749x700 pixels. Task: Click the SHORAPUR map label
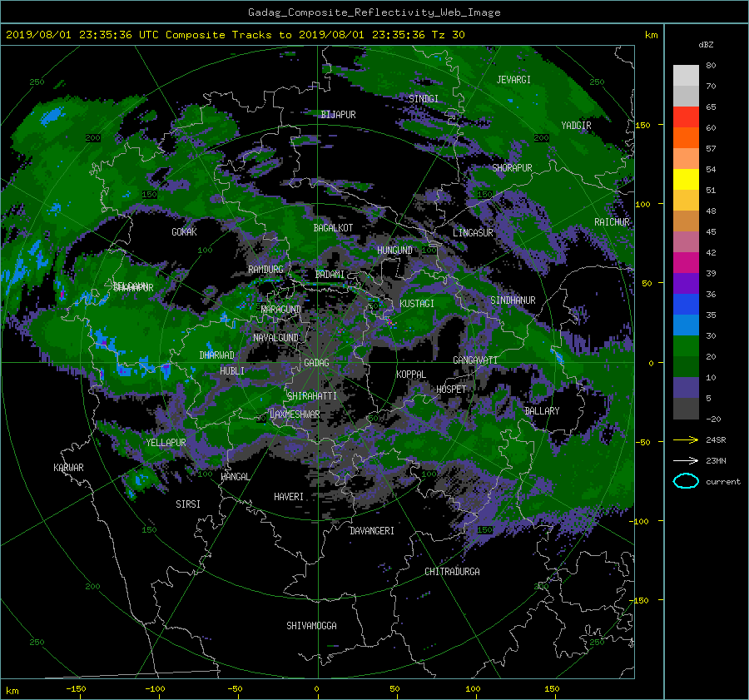512,168
